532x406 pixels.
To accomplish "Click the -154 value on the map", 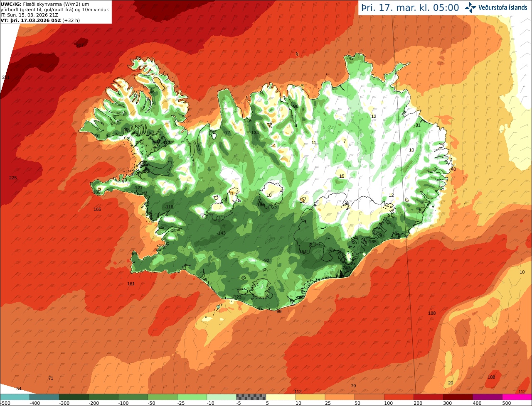I will pyautogui.click(x=302, y=252).
